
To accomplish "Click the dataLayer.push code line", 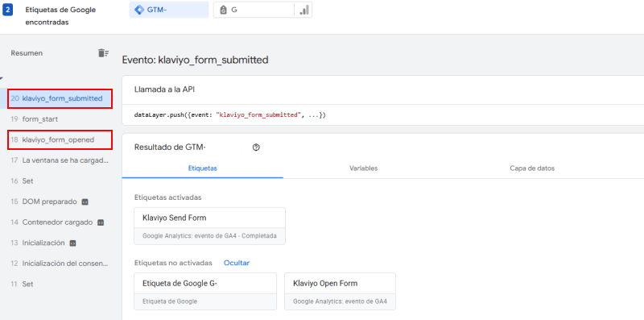I will tap(230, 115).
